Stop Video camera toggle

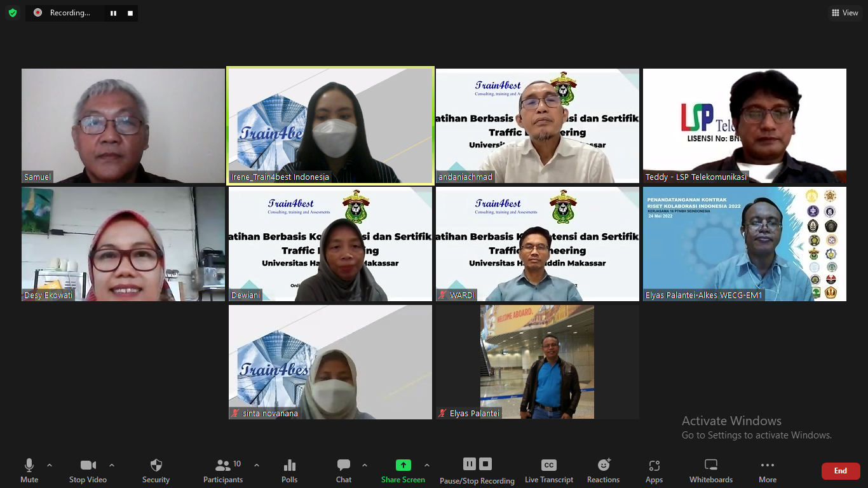[88, 471]
